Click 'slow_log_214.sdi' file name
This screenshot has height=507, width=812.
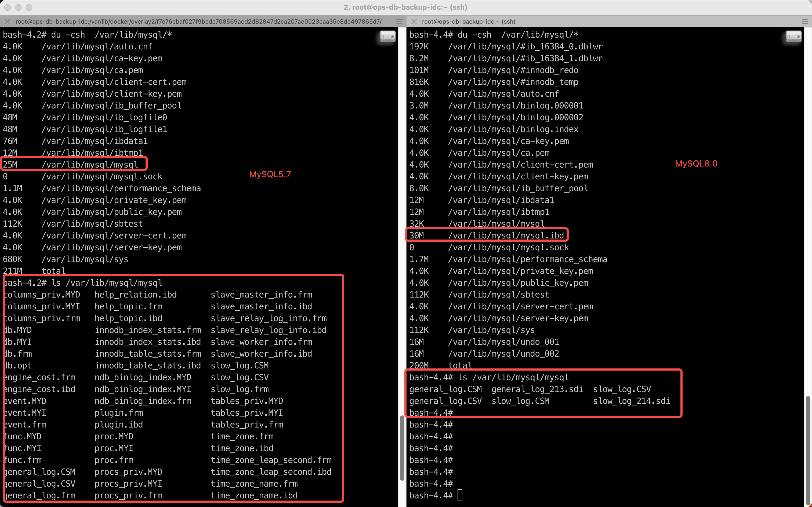click(x=632, y=401)
